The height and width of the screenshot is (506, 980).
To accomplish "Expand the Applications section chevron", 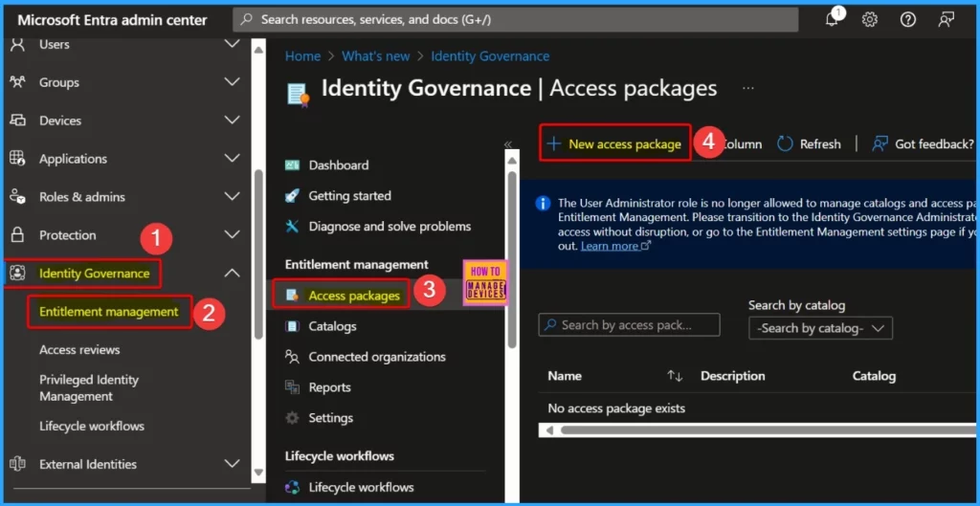I will pyautogui.click(x=233, y=159).
